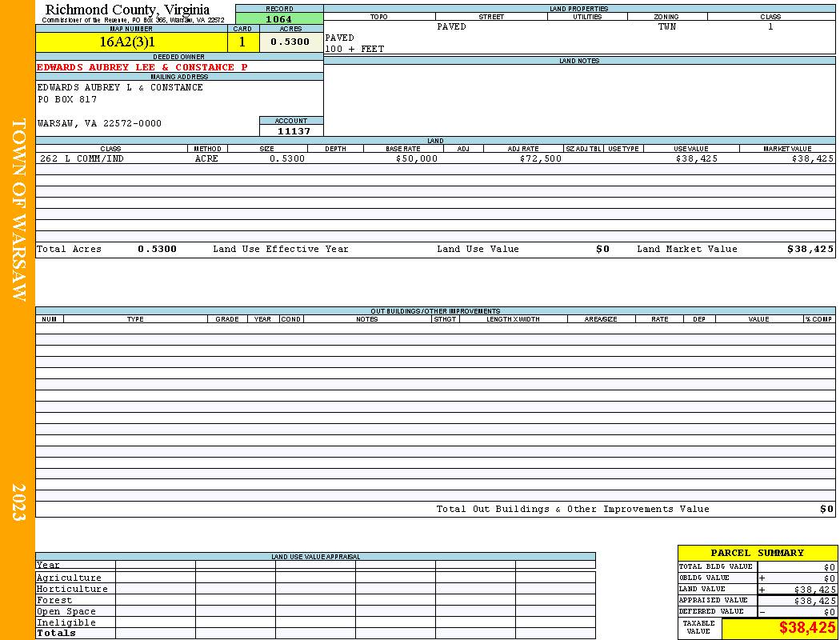Select the MARKET VALUE column header

pyautogui.click(x=787, y=149)
